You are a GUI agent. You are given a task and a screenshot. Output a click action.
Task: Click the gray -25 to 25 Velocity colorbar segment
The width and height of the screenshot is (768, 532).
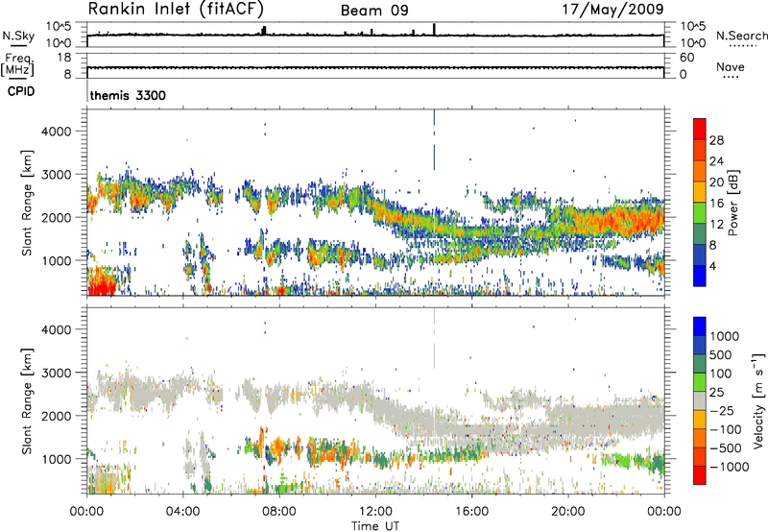(700, 400)
